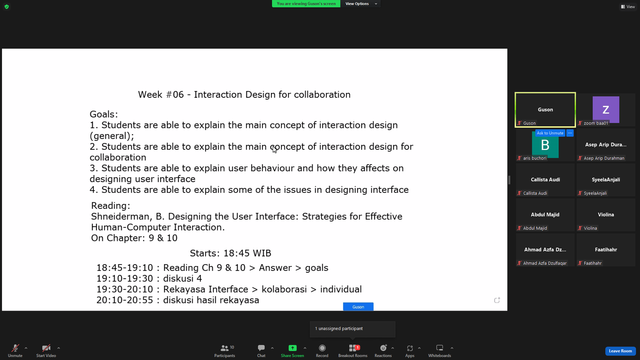The width and height of the screenshot is (640, 360).
Task: Click Ask to Unmute on aris buchori
Action: pyautogui.click(x=550, y=133)
